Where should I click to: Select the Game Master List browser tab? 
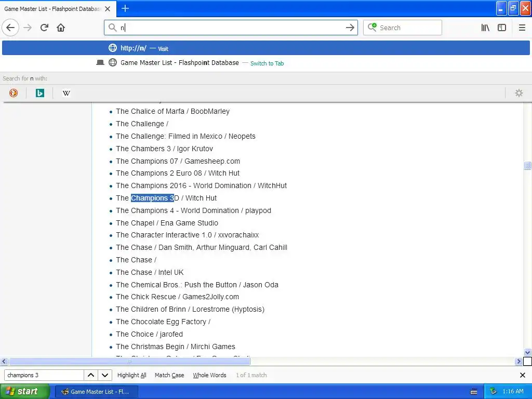pos(58,9)
